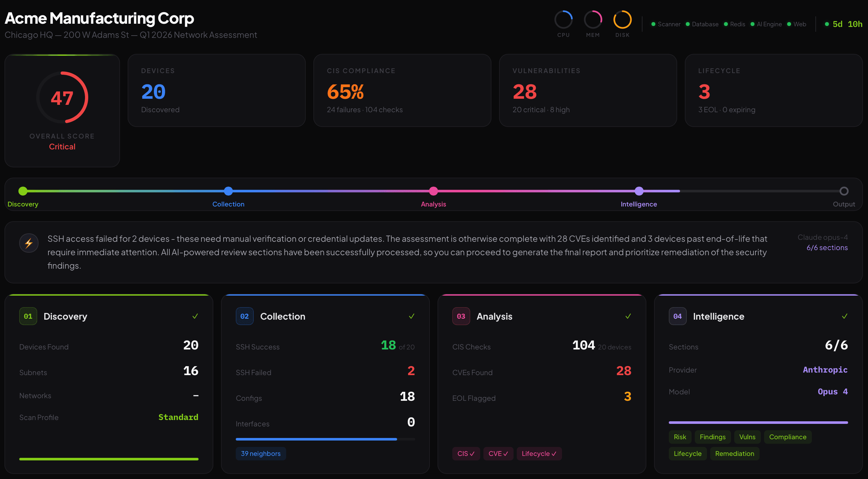Click the DISK usage gauge icon

(x=622, y=20)
